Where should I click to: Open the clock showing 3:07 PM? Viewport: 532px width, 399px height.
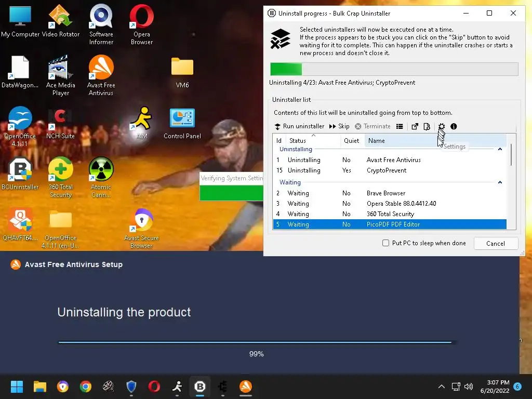pos(495,387)
